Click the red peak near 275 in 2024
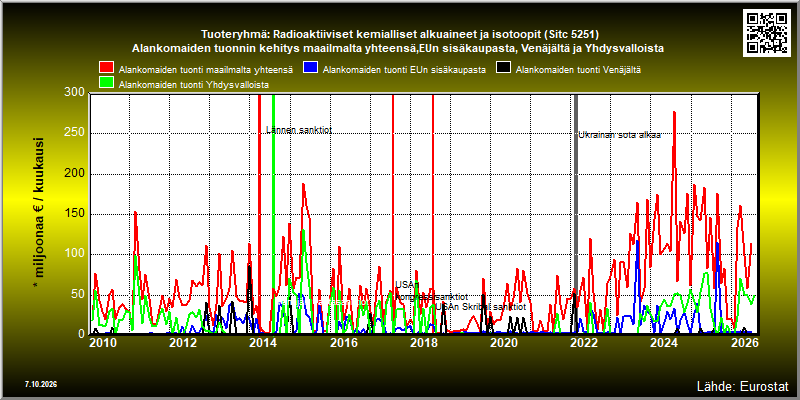This screenshot has width=800, height=400. (674, 113)
